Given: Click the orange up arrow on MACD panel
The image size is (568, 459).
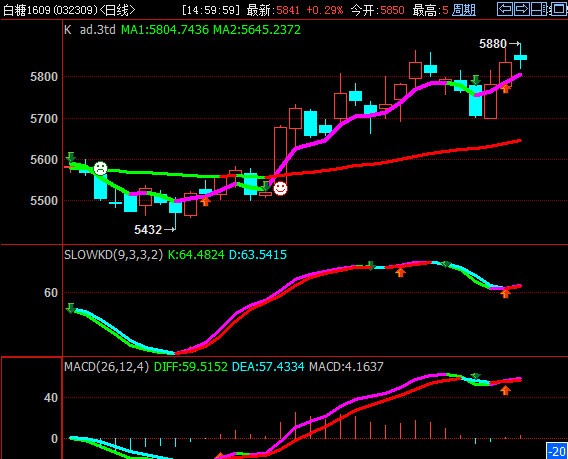Looking at the screenshot, I should pyautogui.click(x=505, y=390).
